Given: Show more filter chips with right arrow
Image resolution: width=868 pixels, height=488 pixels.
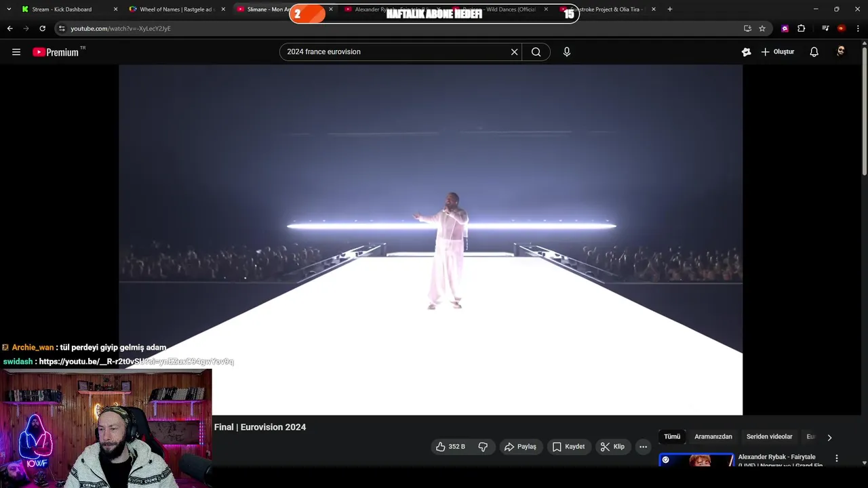Looking at the screenshot, I should coord(829,437).
